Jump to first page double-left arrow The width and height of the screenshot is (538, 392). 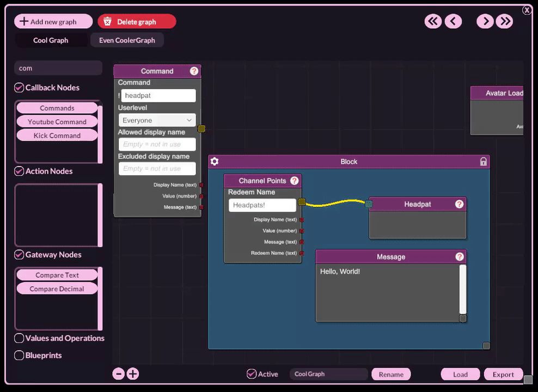pyautogui.click(x=433, y=21)
